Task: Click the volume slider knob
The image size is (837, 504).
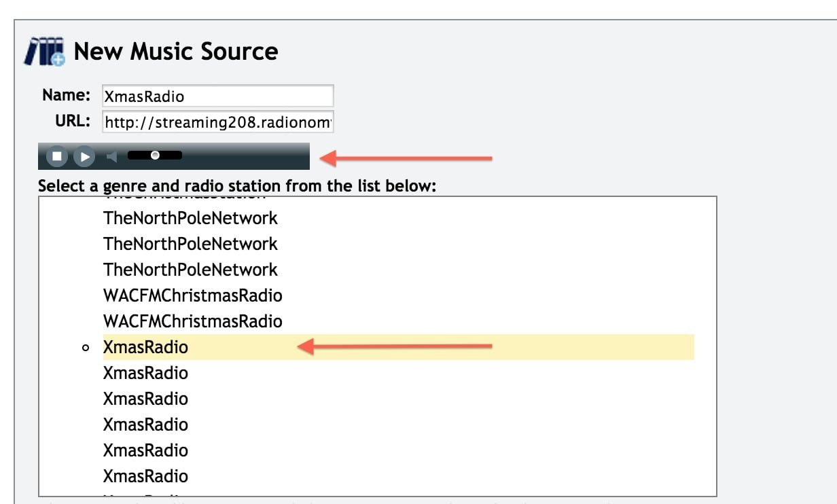Action: click(x=155, y=156)
